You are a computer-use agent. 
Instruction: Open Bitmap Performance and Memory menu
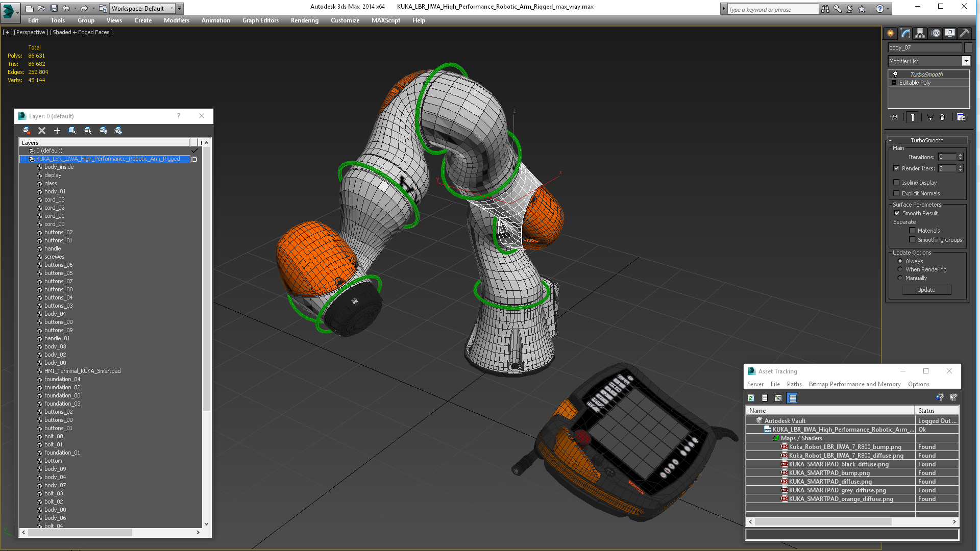point(854,384)
